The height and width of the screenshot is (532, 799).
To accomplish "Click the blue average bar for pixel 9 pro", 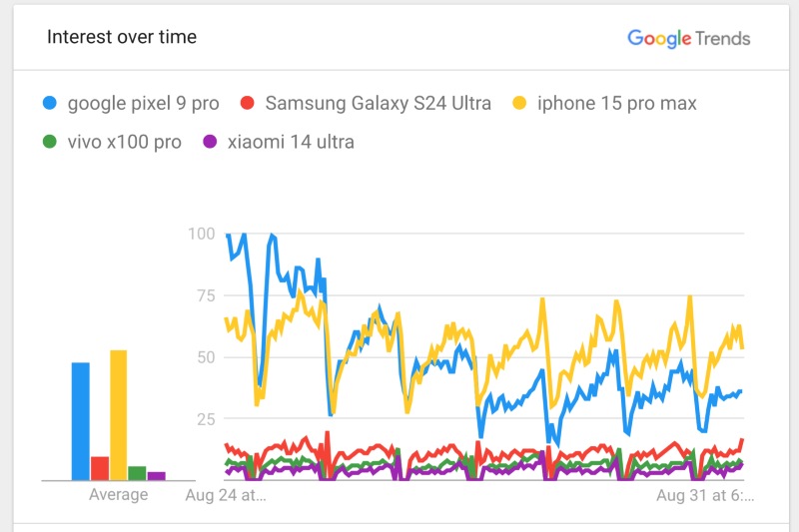I will pyautogui.click(x=80, y=421).
